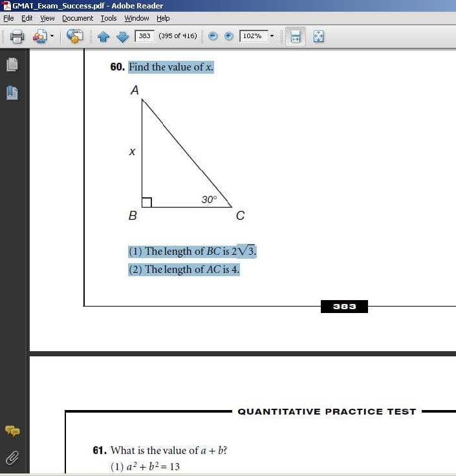Click the zoom out minus button
The width and height of the screenshot is (456, 476).
213,36
